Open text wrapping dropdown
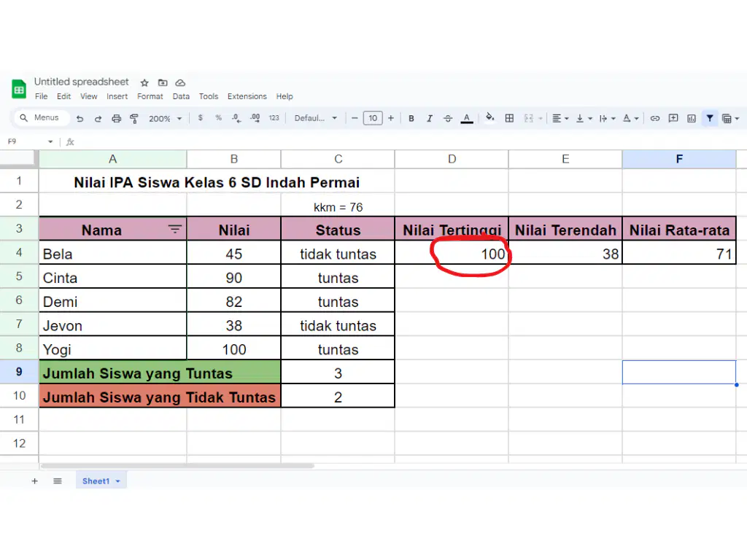 pyautogui.click(x=607, y=118)
